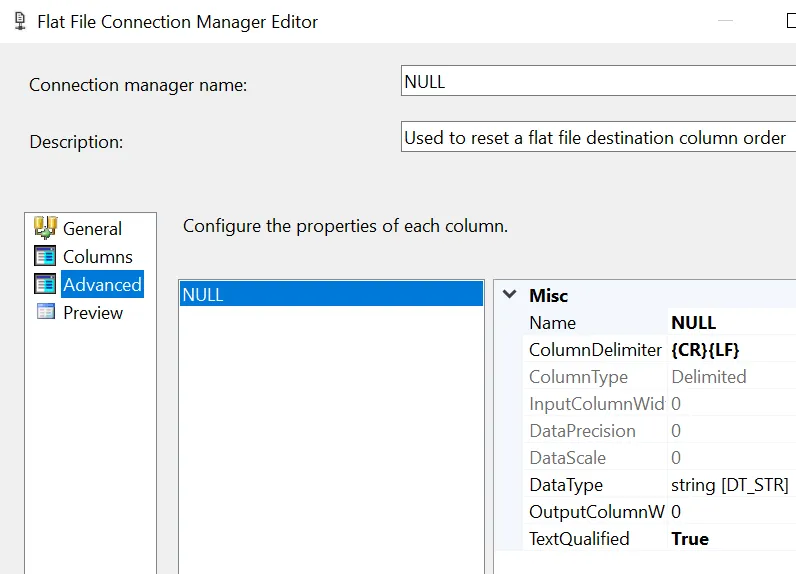
Task: Click the Description text field
Action: [598, 138]
